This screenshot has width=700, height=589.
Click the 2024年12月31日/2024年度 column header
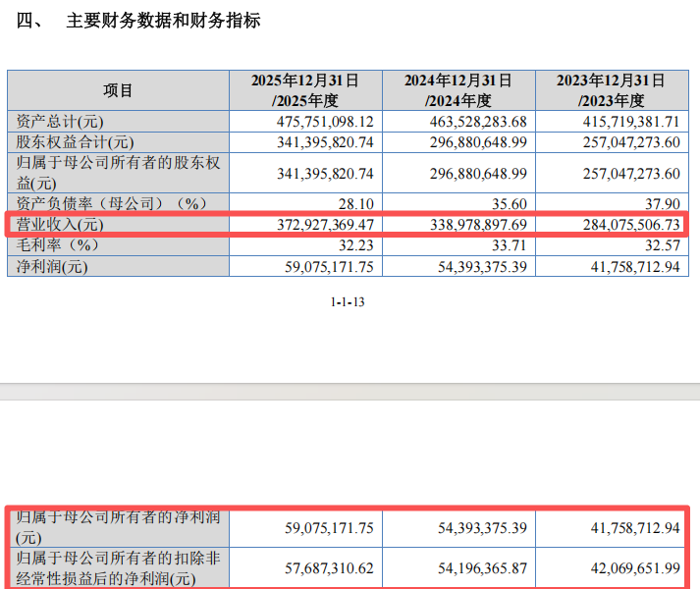pos(458,90)
